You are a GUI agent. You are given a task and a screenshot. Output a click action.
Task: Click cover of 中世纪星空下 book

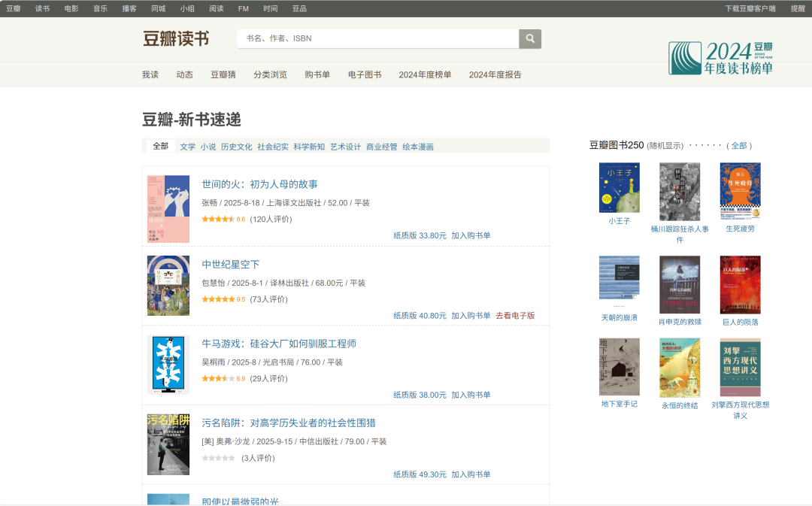tap(168, 286)
